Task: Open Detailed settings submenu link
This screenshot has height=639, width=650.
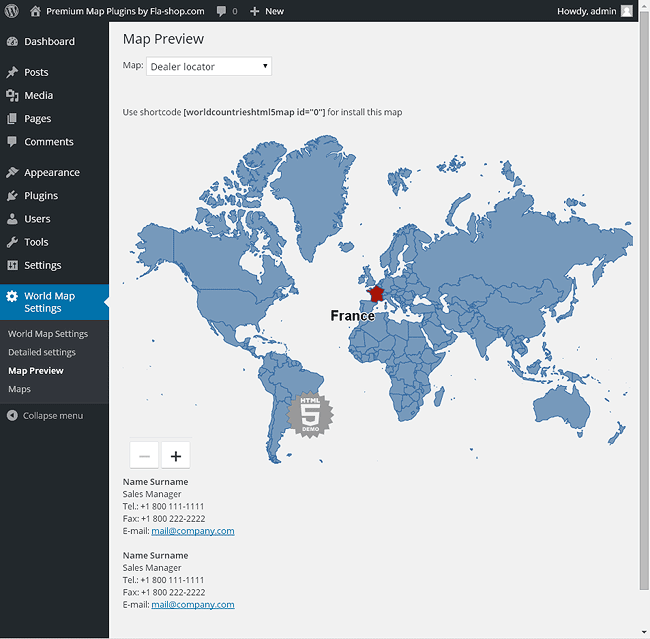Action: 42,352
